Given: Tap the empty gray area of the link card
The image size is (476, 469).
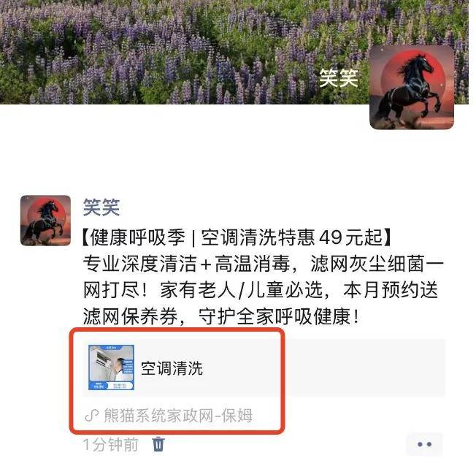Looking at the screenshot, I should click(x=364, y=368).
